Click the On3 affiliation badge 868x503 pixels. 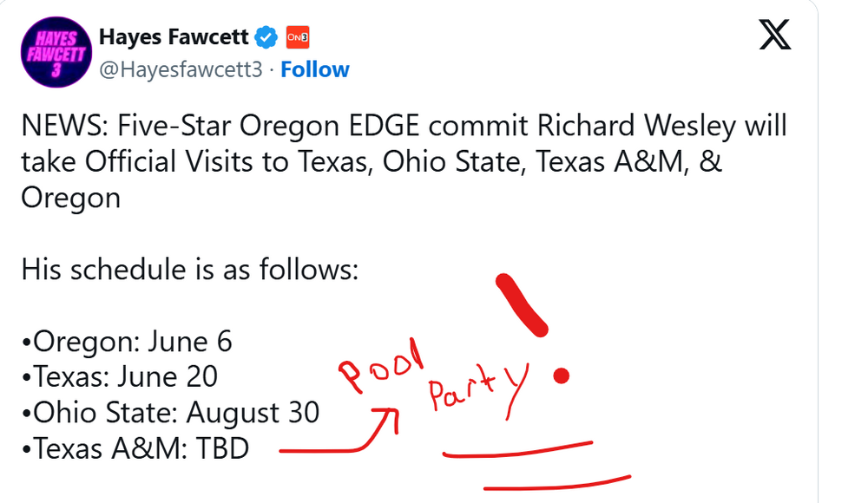pos(298,36)
